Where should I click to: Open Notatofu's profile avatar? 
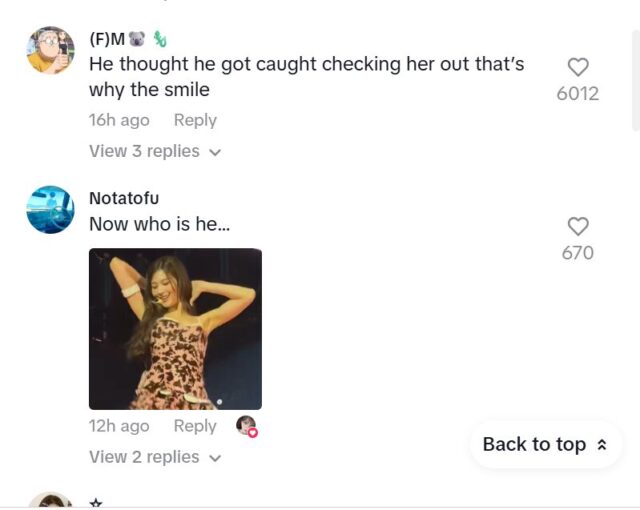(50, 209)
